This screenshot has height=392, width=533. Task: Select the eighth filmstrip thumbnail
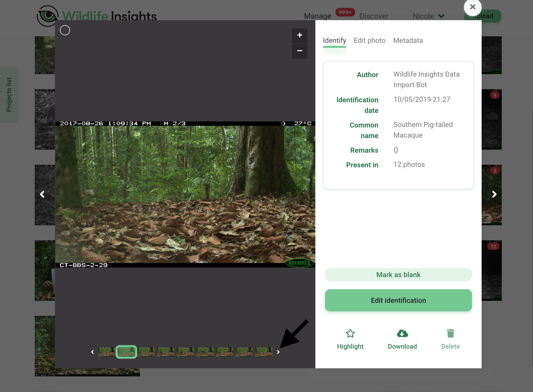tap(244, 352)
